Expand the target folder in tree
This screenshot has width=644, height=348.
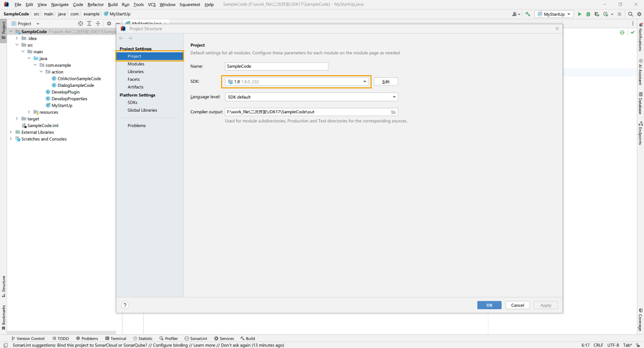(x=17, y=119)
